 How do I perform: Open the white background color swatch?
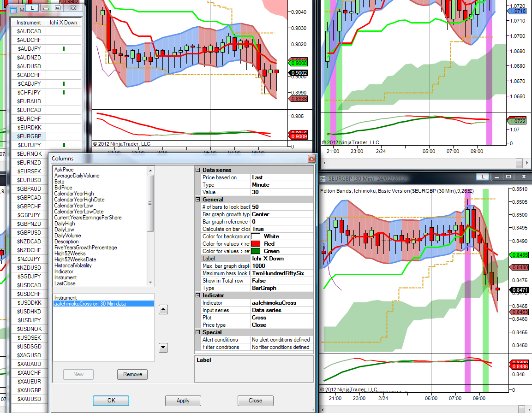click(x=256, y=236)
